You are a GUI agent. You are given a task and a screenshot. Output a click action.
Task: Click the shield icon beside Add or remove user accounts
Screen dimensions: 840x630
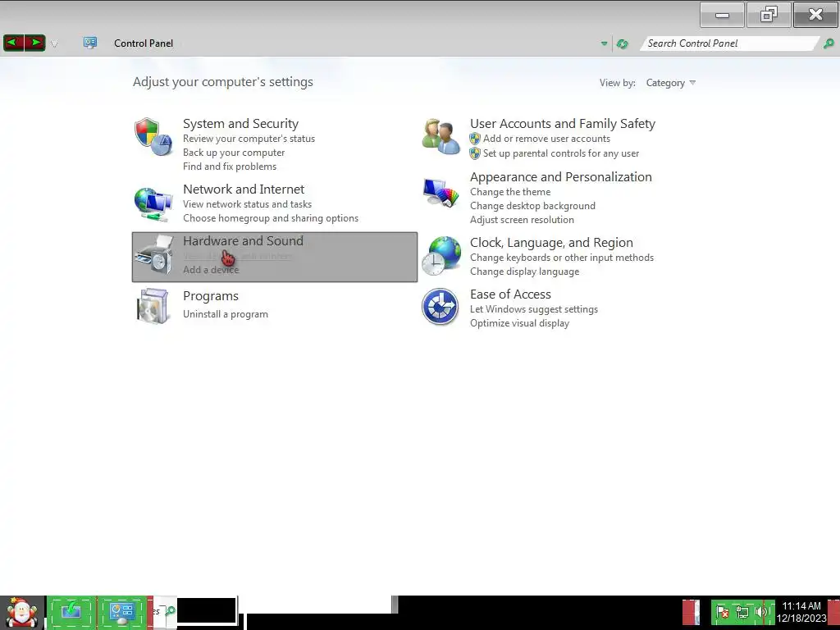(x=475, y=139)
